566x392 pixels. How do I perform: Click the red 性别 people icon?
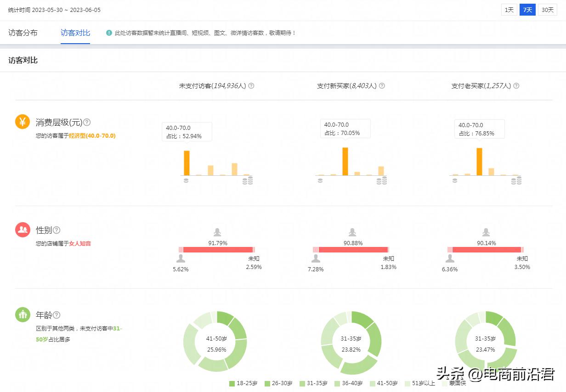(23, 230)
